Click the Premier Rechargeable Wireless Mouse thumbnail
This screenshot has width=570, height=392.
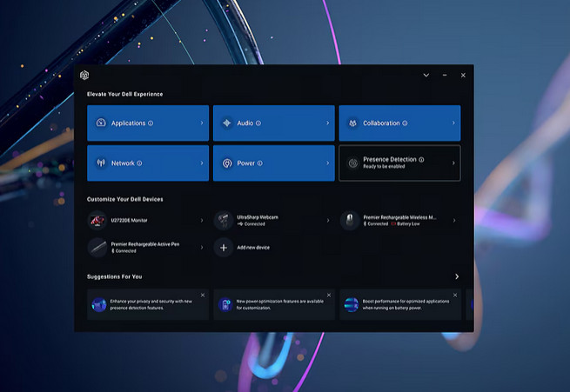[349, 220]
